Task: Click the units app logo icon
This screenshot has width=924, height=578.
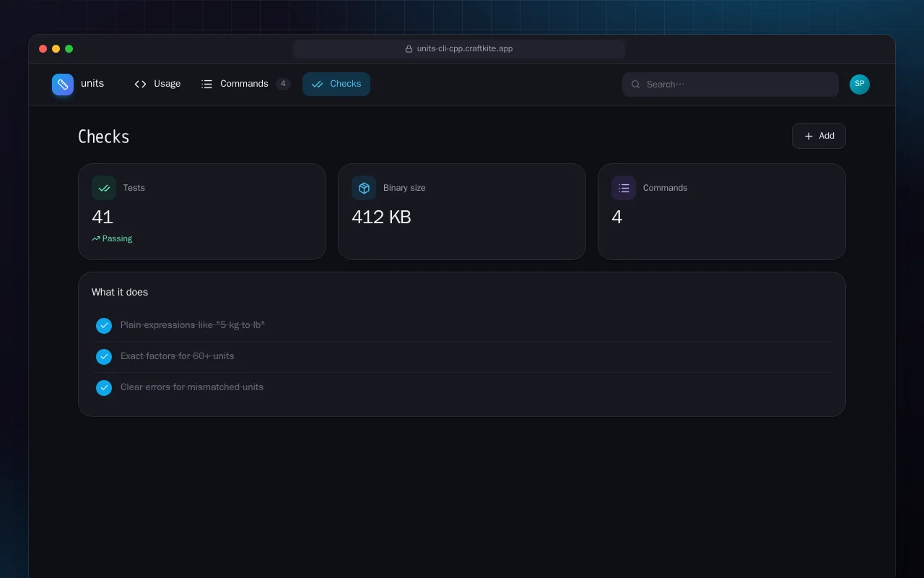Action: point(63,85)
